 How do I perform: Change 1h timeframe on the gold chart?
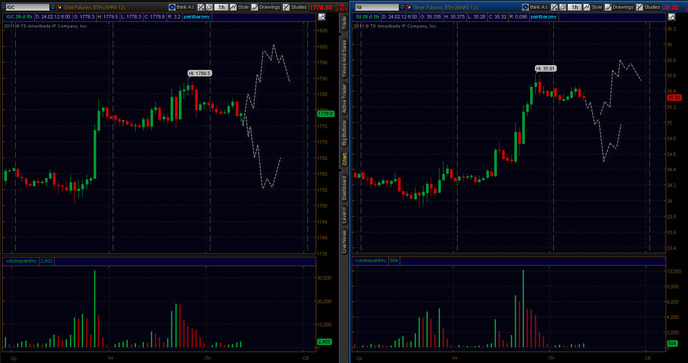point(221,7)
